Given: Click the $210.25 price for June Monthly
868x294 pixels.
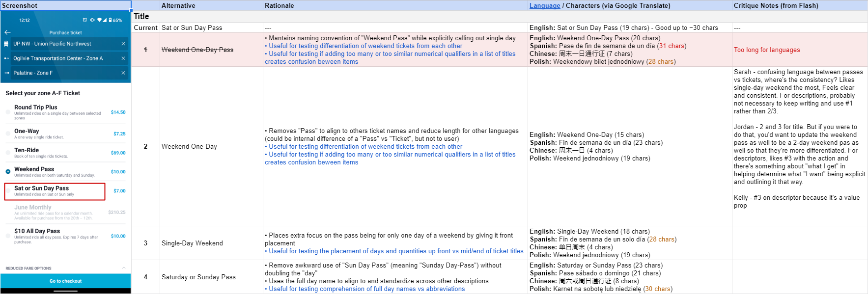Looking at the screenshot, I should pyautogui.click(x=117, y=213).
